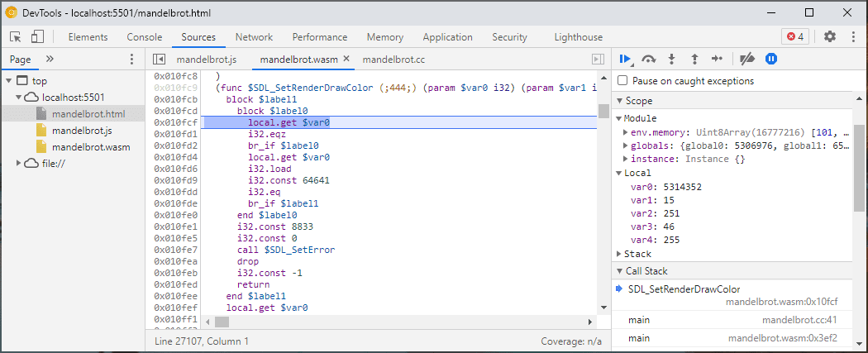Select mandelbrot.js in the file tree
The image size is (868, 353).
81,131
